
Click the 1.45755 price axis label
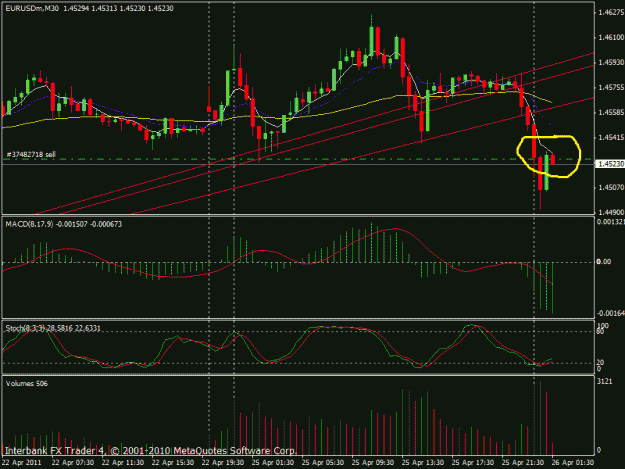[x=611, y=87]
